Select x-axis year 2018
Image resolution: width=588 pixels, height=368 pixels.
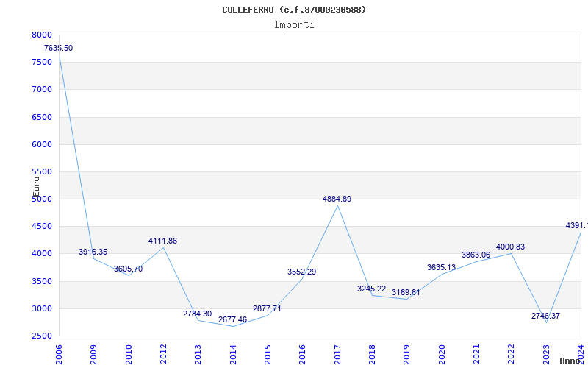pos(372,355)
